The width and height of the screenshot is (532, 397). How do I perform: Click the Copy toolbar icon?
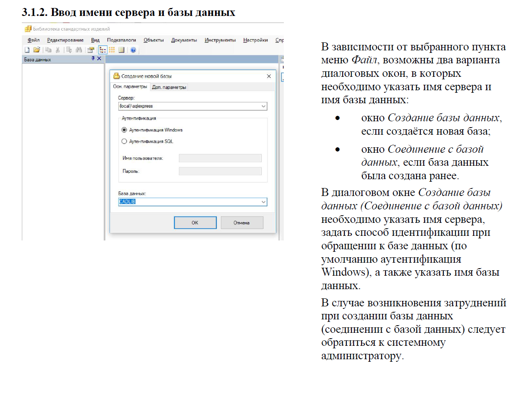48,50
